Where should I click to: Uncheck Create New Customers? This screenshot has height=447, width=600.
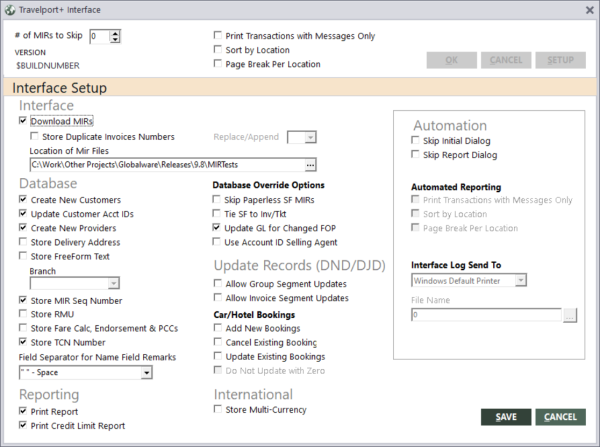coord(23,199)
